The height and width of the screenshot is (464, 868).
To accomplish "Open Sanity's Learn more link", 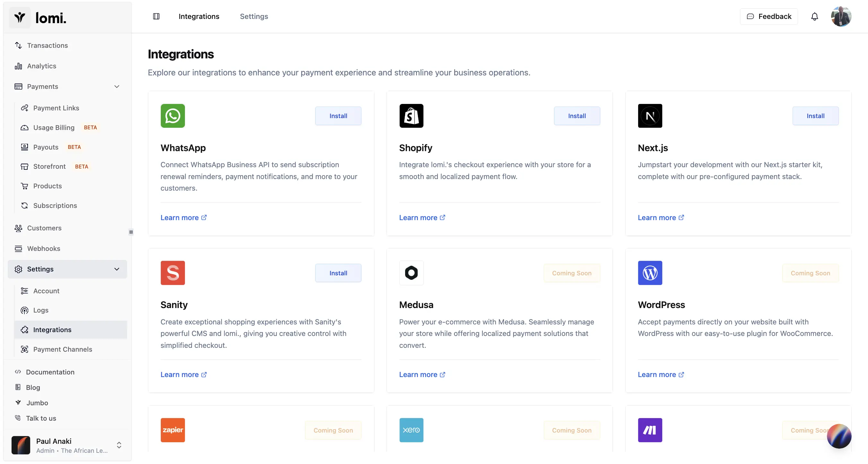I will (x=184, y=374).
